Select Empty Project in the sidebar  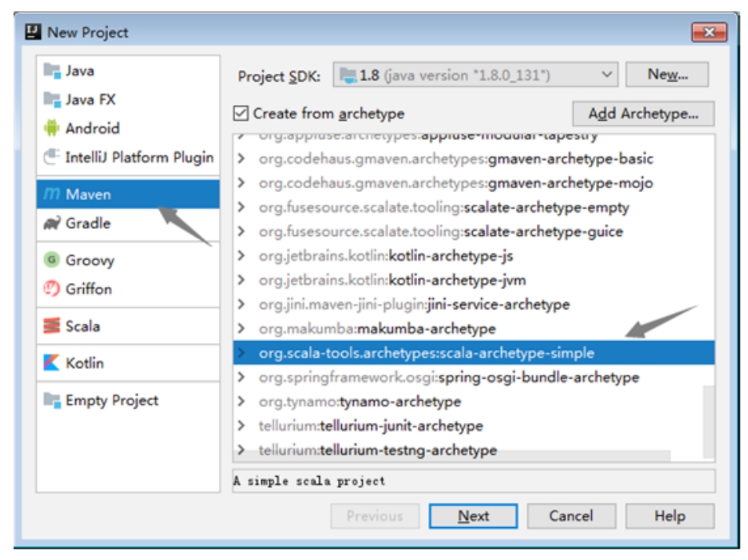point(111,400)
